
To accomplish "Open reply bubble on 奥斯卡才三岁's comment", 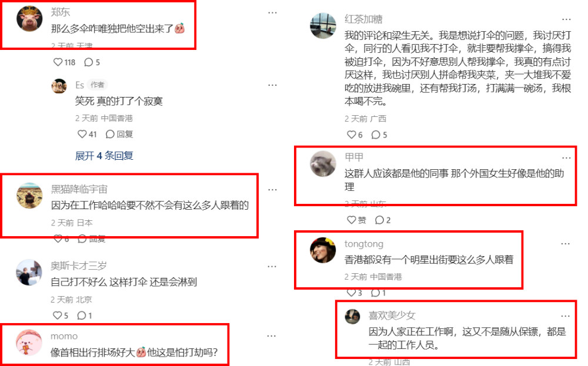I will point(84,315).
